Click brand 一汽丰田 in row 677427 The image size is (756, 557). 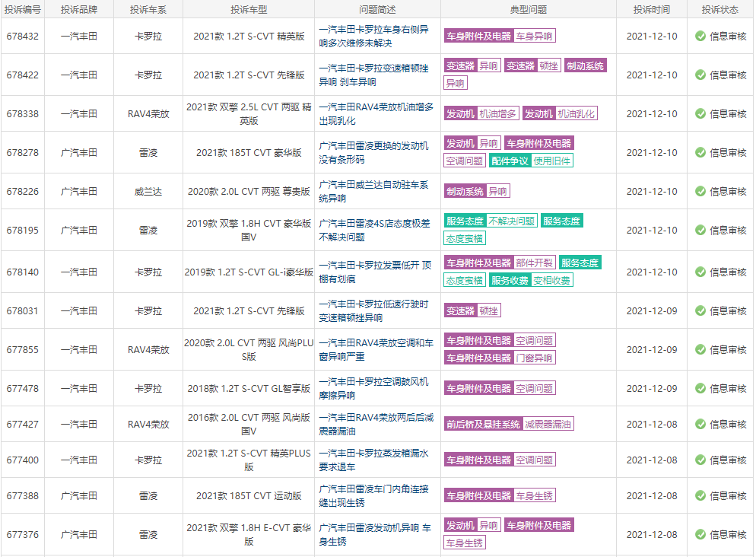tap(79, 425)
